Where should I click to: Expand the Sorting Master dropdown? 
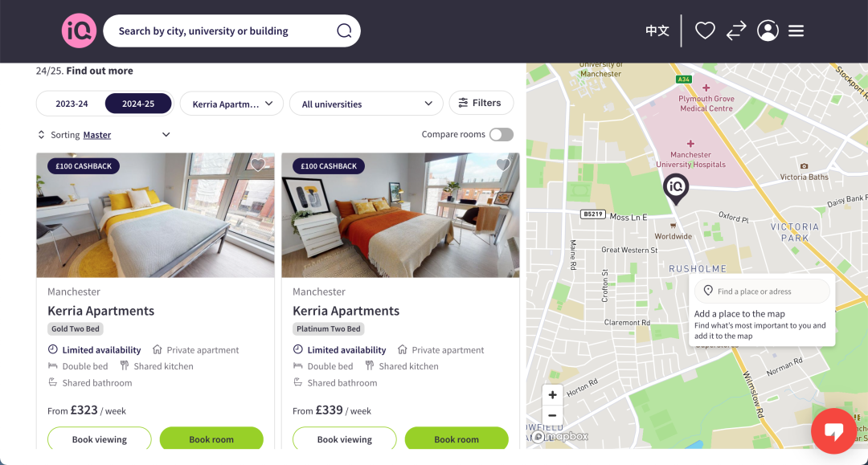104,135
